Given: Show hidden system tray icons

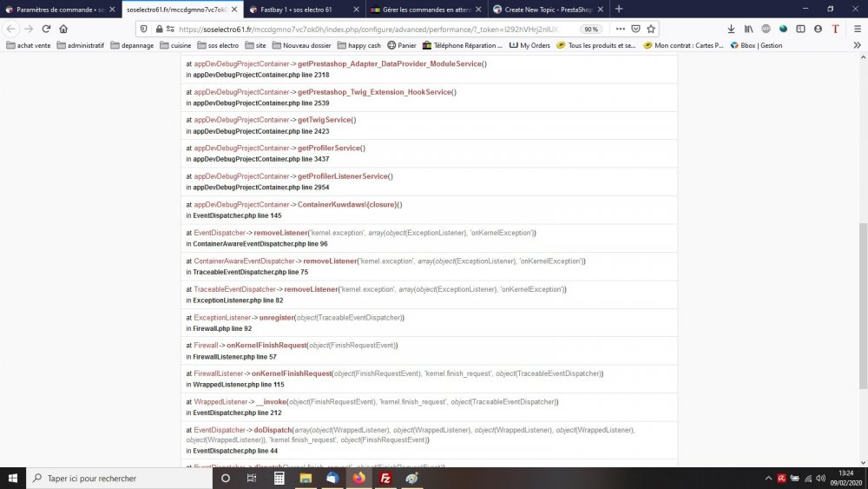Looking at the screenshot, I should [768, 478].
